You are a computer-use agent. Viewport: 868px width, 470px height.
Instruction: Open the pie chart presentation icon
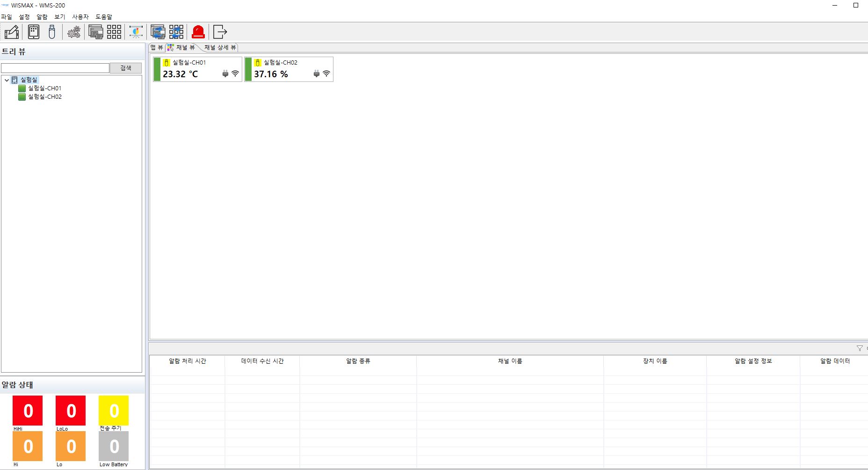[136, 32]
